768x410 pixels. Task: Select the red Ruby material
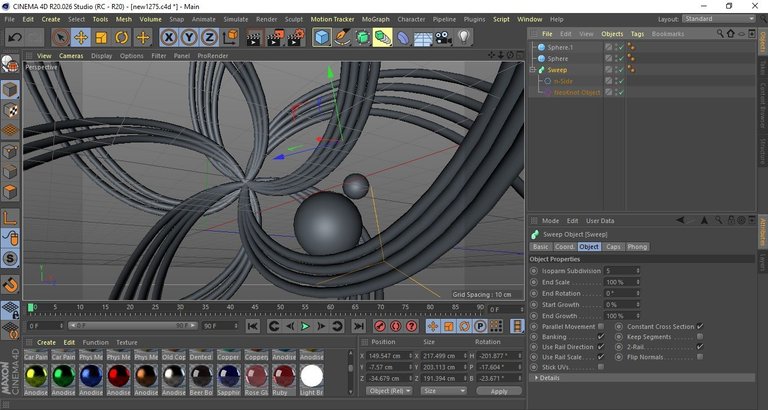[x=284, y=377]
